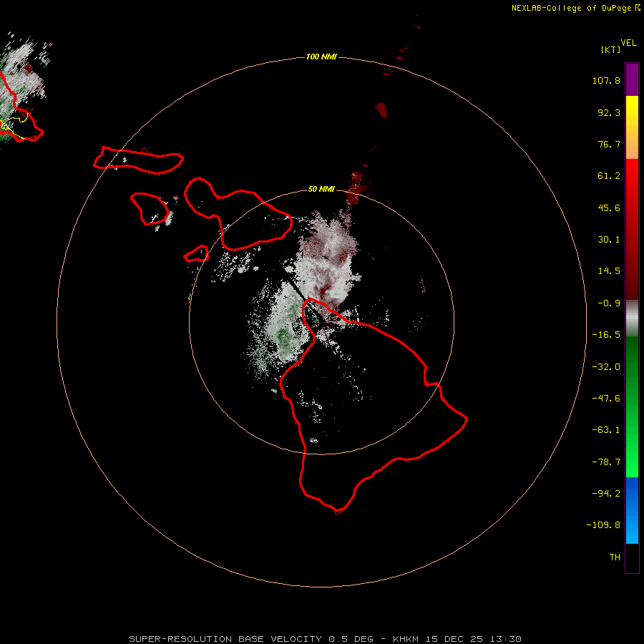Select the 30.1 scale value
Image resolution: width=644 pixels, height=644 pixels.
[x=609, y=240]
